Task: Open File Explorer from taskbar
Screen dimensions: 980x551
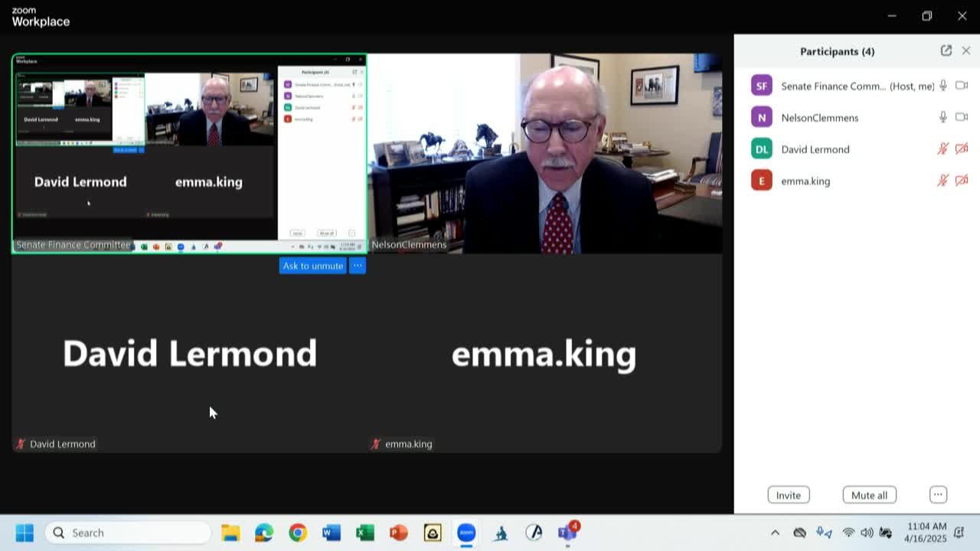Action: click(x=230, y=533)
